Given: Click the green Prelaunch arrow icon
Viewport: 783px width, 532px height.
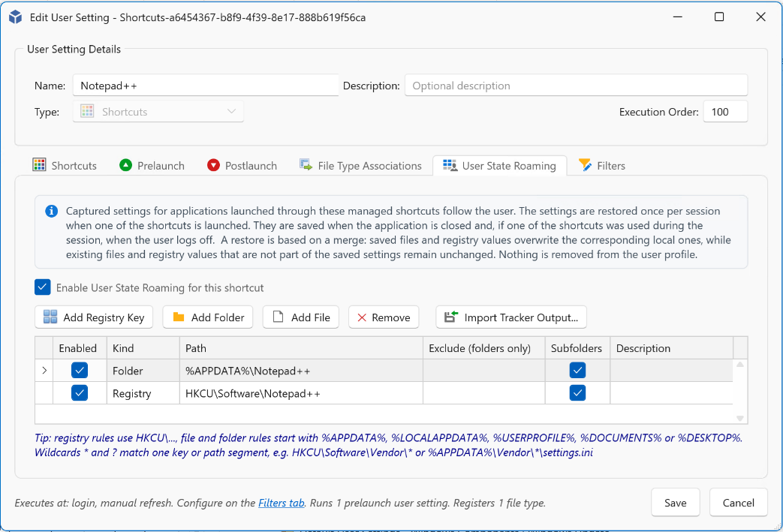Looking at the screenshot, I should pos(126,164).
